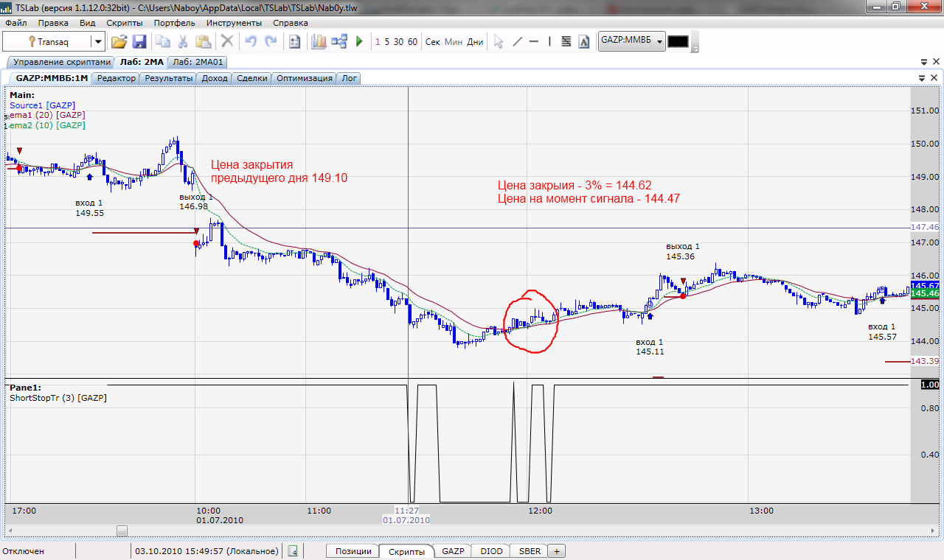Open the Файл menu

pos(15,23)
